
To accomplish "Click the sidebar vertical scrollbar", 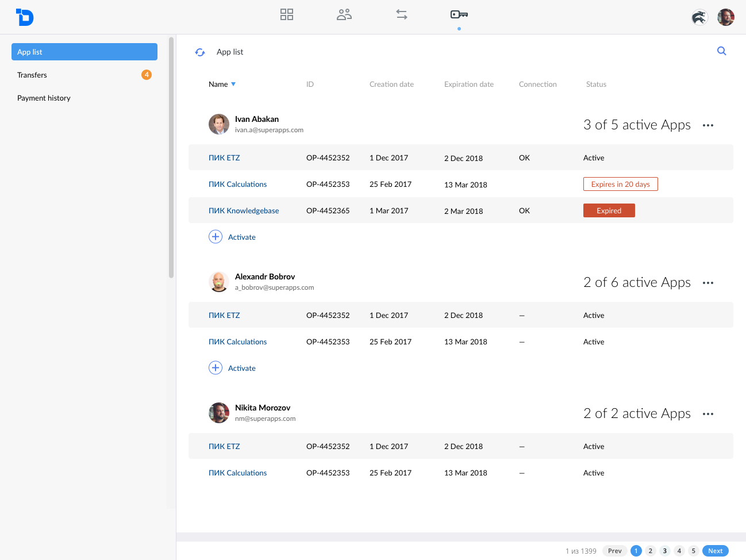I will pos(171,158).
